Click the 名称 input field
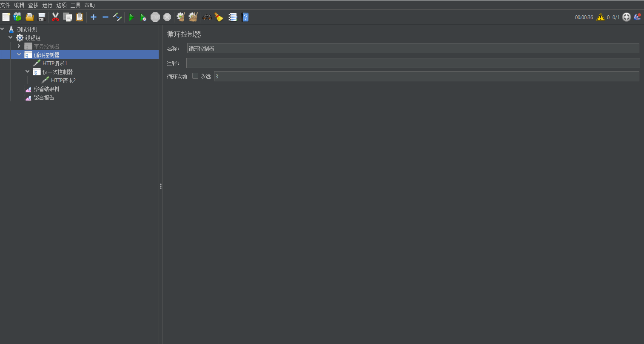This screenshot has height=344, width=644. click(x=413, y=48)
